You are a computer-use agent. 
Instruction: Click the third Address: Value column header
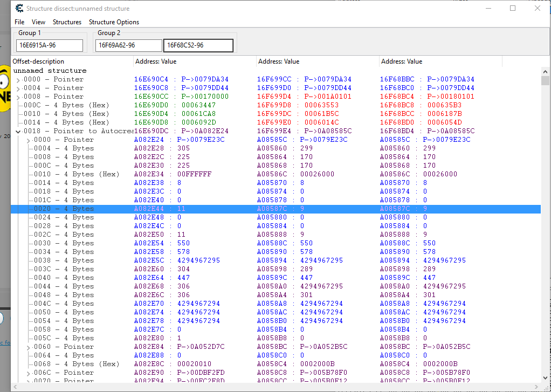[440, 61]
